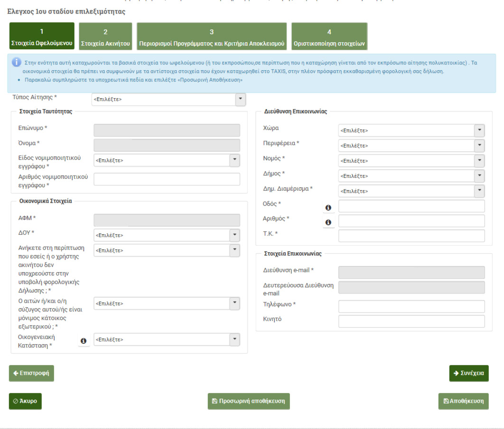504x429 pixels.
Task: Click info icon beside Οικογενειακή Κατάσταση
Action: click(84, 340)
